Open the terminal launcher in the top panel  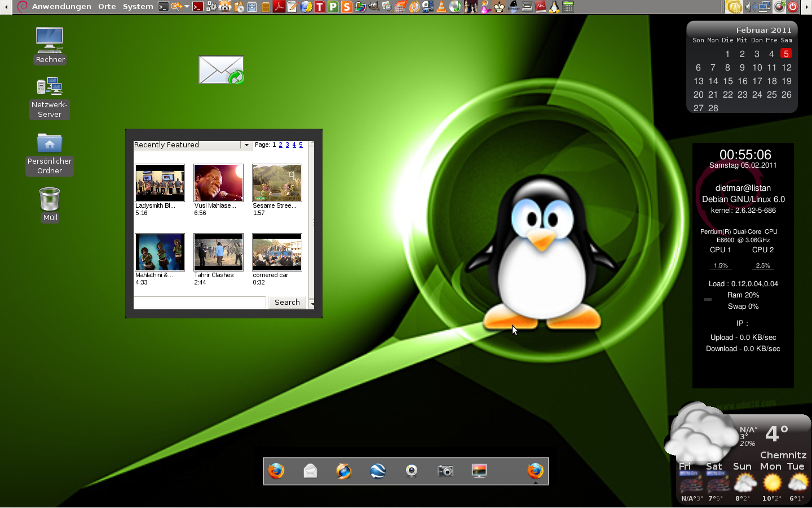click(164, 7)
